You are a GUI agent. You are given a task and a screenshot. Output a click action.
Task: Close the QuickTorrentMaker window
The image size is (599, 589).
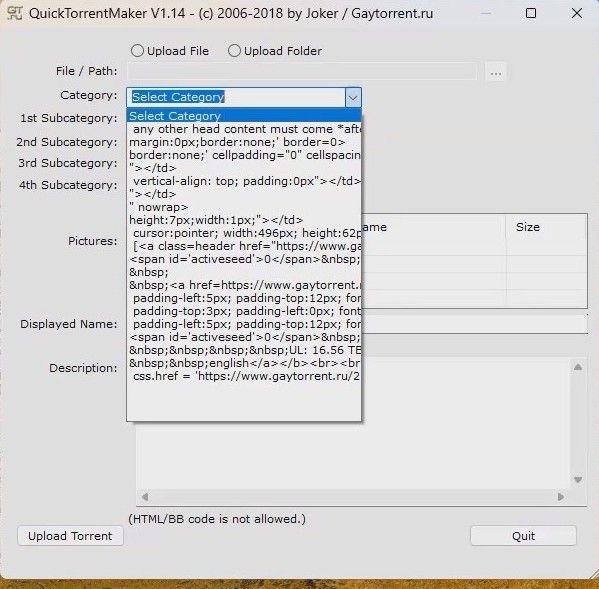(576, 13)
